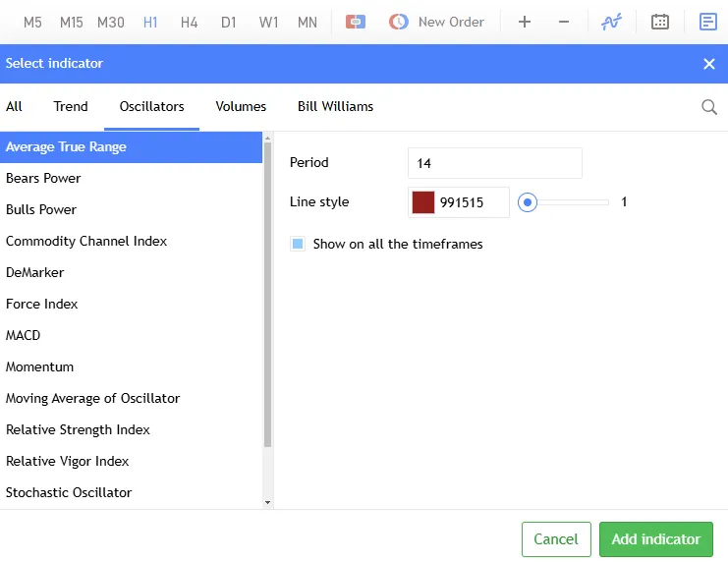This screenshot has height=563, width=728.
Task: Open the line color swatch
Action: coord(423,202)
